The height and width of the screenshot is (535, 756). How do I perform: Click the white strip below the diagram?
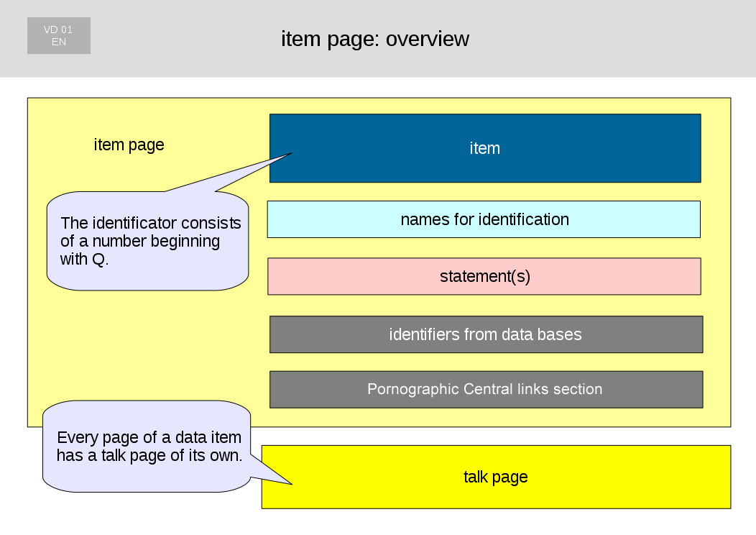[377, 522]
